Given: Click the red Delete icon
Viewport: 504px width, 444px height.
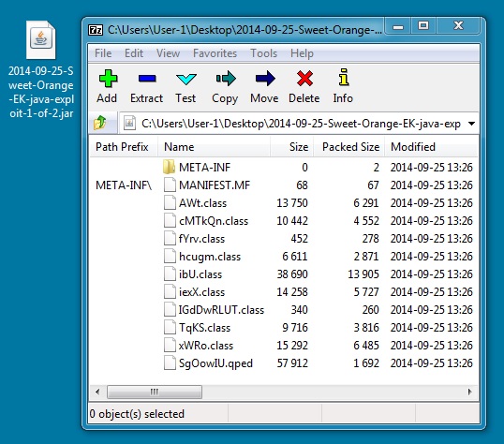Looking at the screenshot, I should click(304, 79).
